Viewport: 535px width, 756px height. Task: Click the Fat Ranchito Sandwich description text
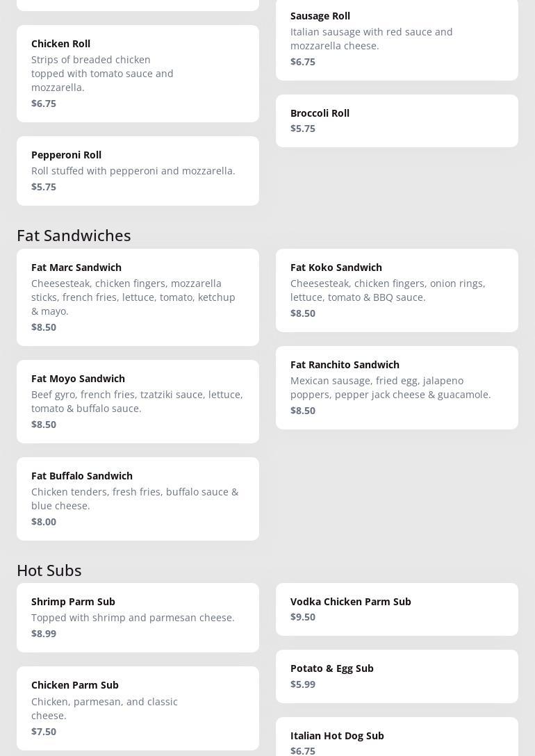coord(390,388)
